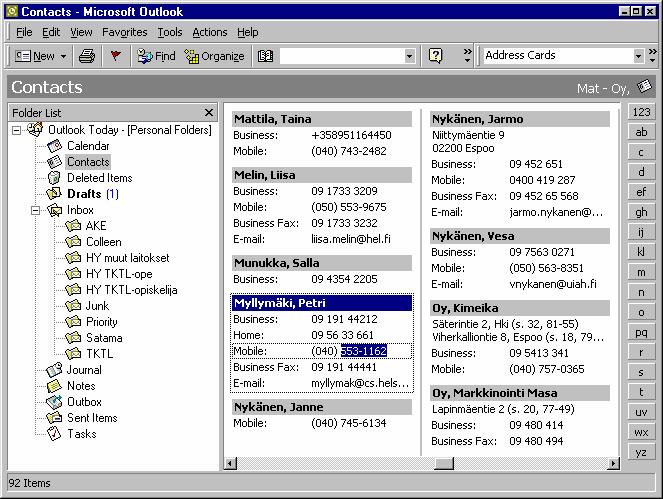This screenshot has width=663, height=499.
Task: Click the Satama subfolder icon
Action: [x=73, y=338]
